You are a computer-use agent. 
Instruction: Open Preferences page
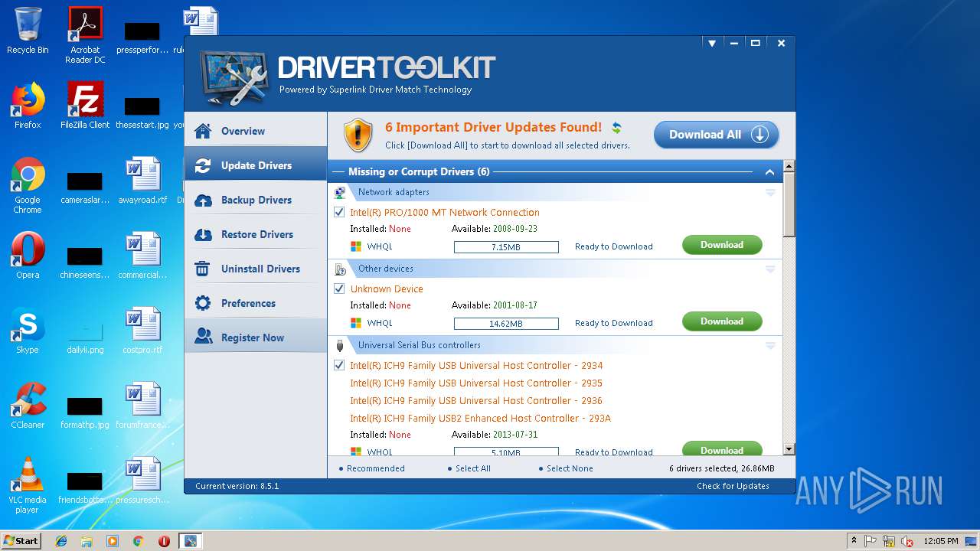click(x=256, y=303)
